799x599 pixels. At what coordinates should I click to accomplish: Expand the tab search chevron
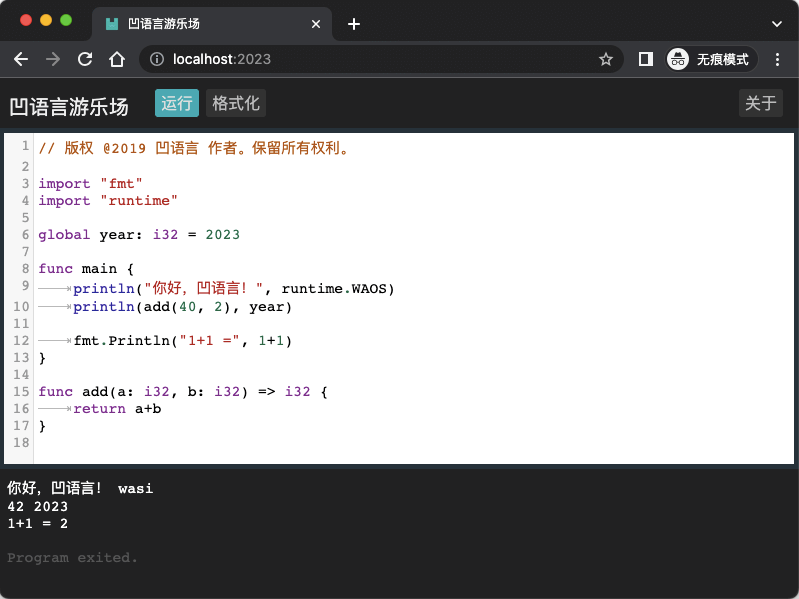click(x=776, y=24)
